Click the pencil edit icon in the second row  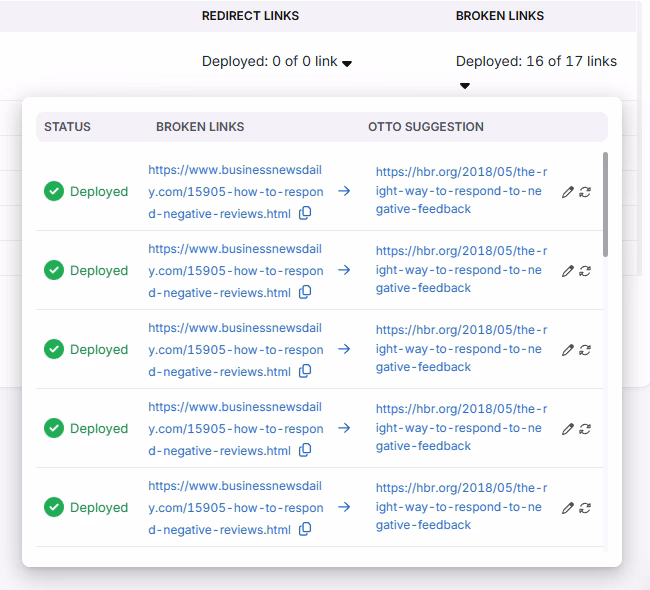click(x=568, y=271)
